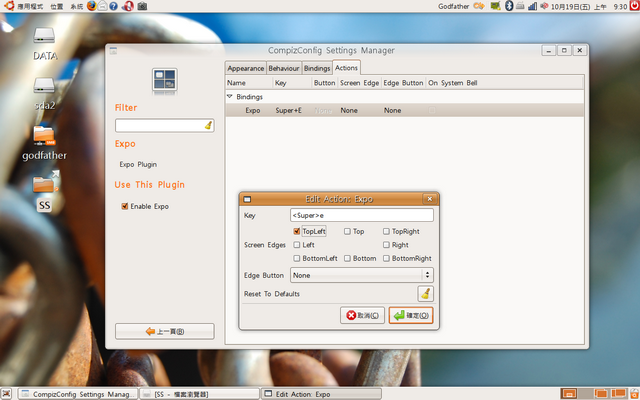This screenshot has height=400, width=640.
Task: Select the Expo row in actions list
Action: coord(404,110)
